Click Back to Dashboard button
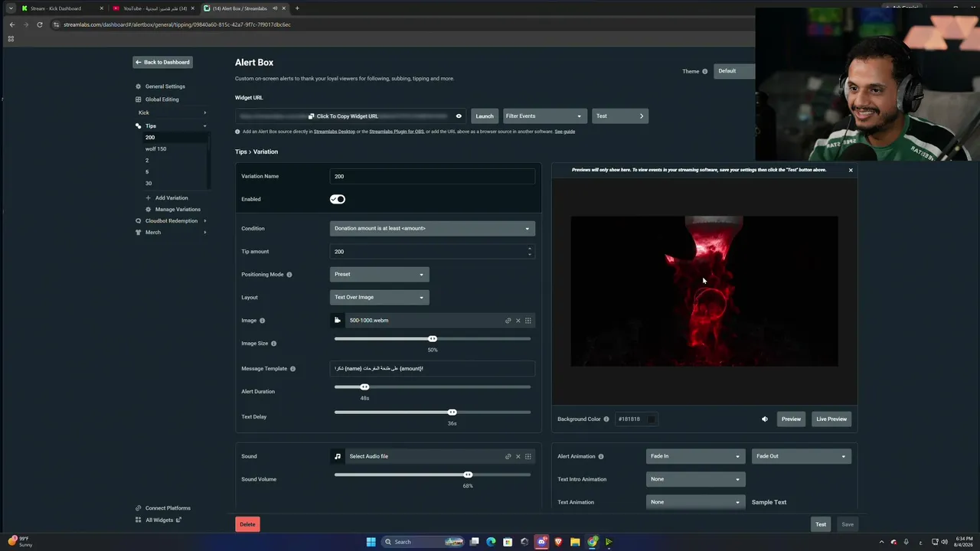 [162, 62]
